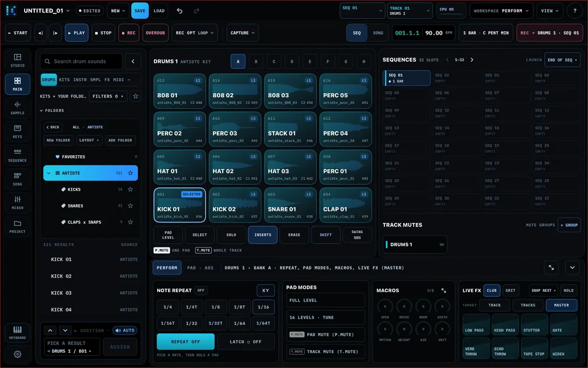588x368 pixels.
Task: Open the Sample editor from sidebar
Action: point(17,108)
